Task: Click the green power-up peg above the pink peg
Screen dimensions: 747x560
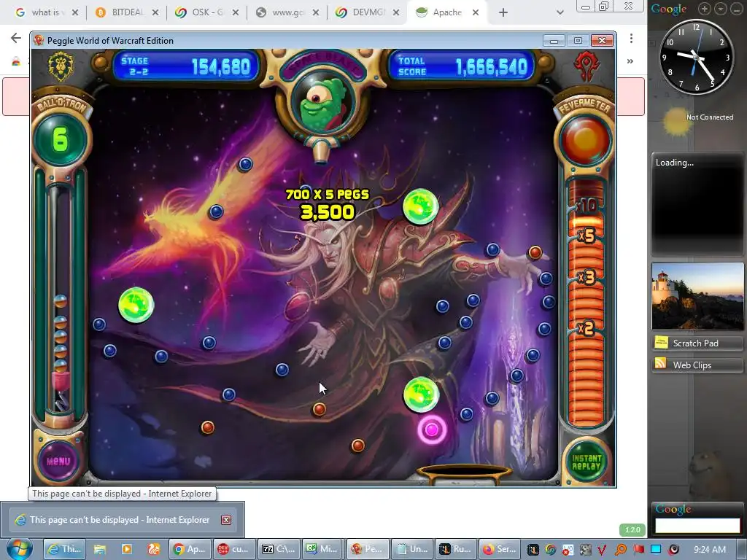Action: pyautogui.click(x=421, y=394)
